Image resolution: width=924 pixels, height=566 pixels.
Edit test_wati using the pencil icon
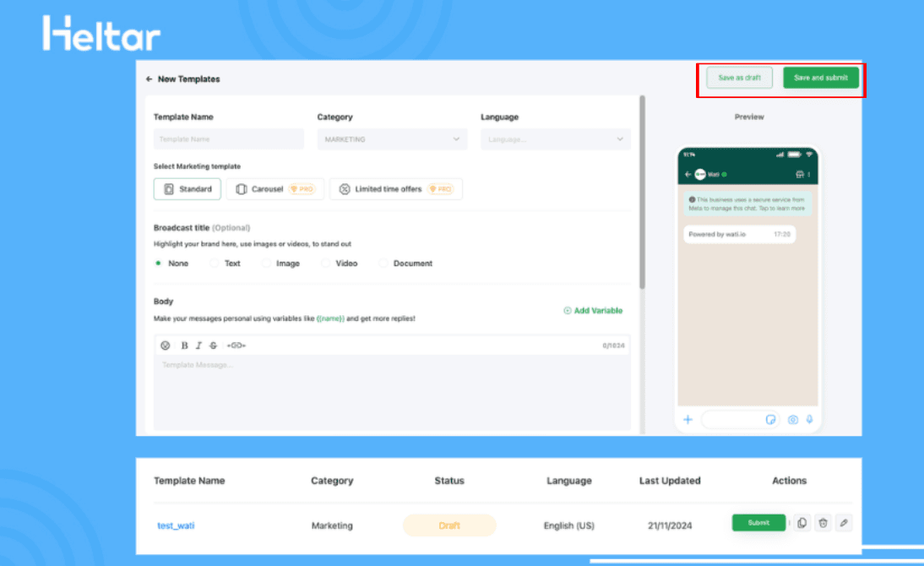(x=843, y=522)
